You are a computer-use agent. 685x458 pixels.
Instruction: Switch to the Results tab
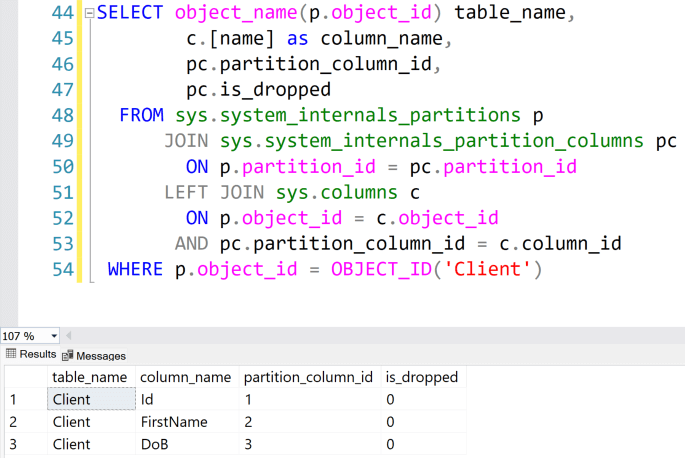pos(31,354)
